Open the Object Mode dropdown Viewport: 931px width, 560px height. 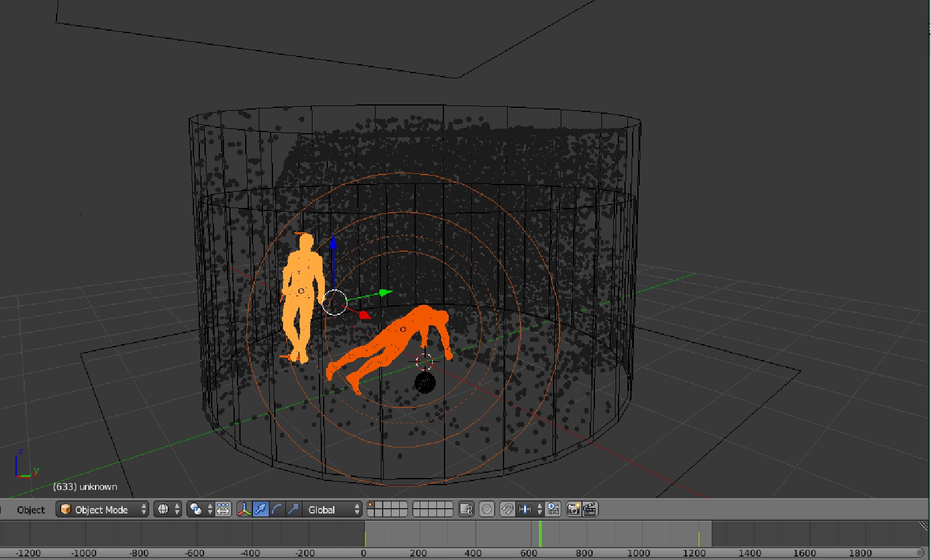tap(103, 509)
